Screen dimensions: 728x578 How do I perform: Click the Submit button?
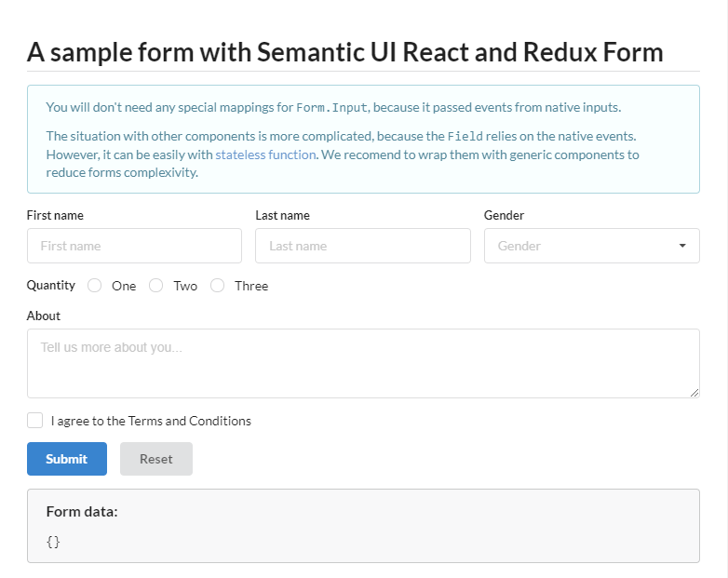pyautogui.click(x=67, y=459)
